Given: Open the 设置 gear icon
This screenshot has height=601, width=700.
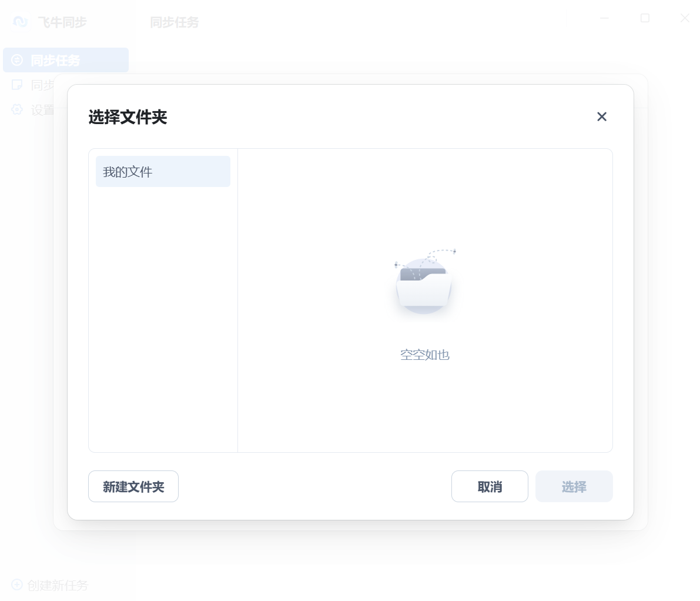Looking at the screenshot, I should click(x=16, y=110).
